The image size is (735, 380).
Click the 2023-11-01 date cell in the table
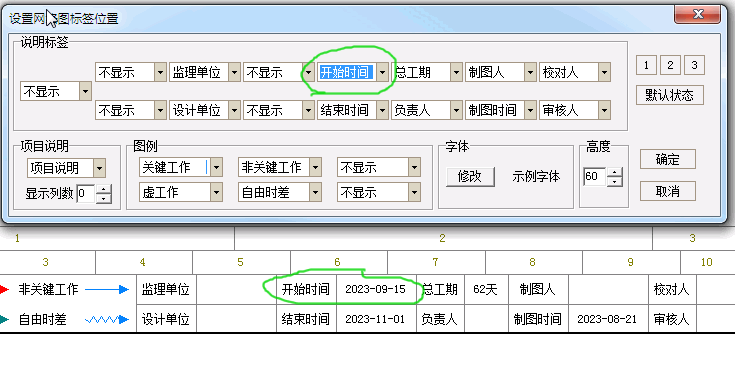376,319
